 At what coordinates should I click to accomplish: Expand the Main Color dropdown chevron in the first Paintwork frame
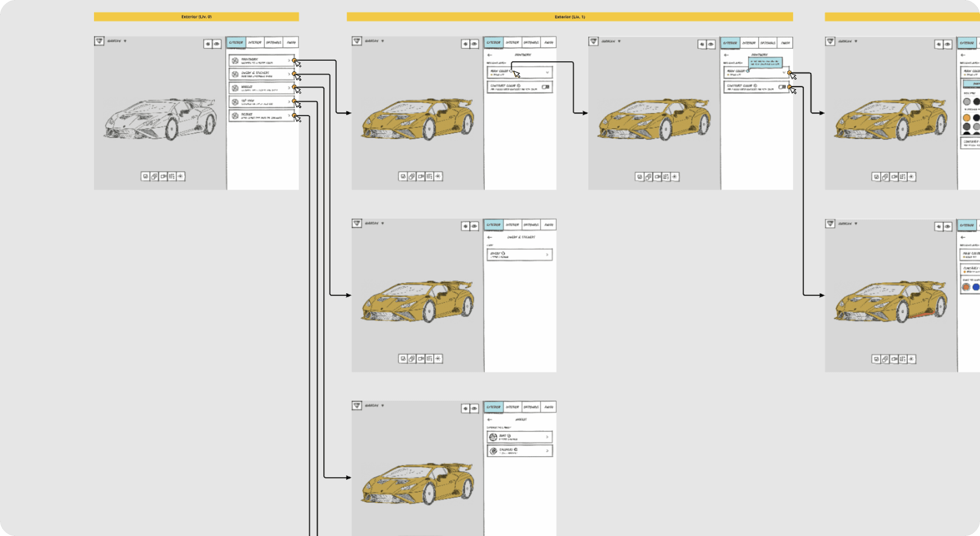(x=547, y=72)
